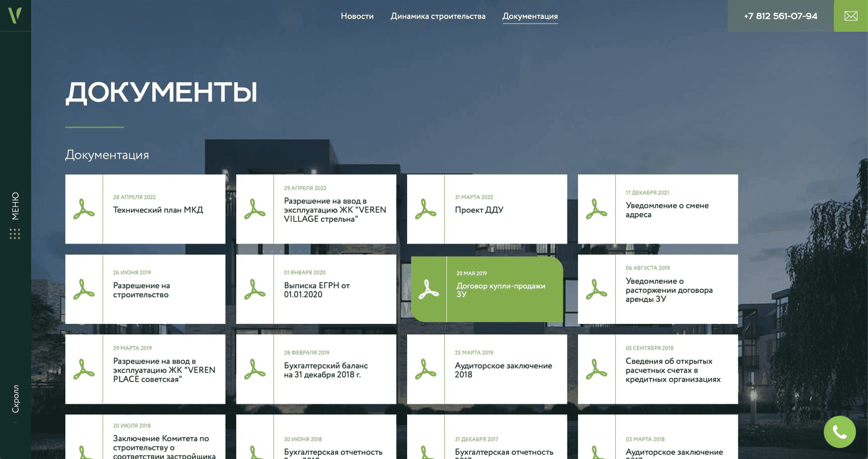Click date 28 АПРЕЛЯ 2022
Viewport: 868px width, 459px height.
(134, 197)
